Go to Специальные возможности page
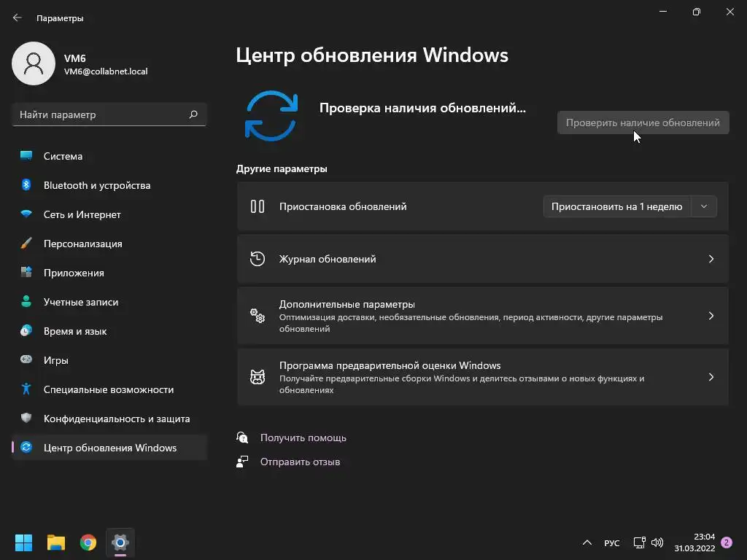 [109, 389]
